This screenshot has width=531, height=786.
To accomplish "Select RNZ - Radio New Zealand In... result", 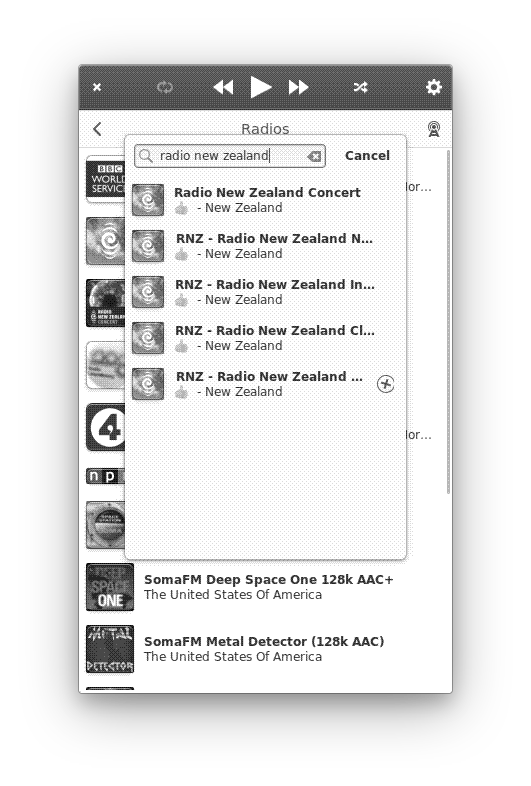I will 265,292.
